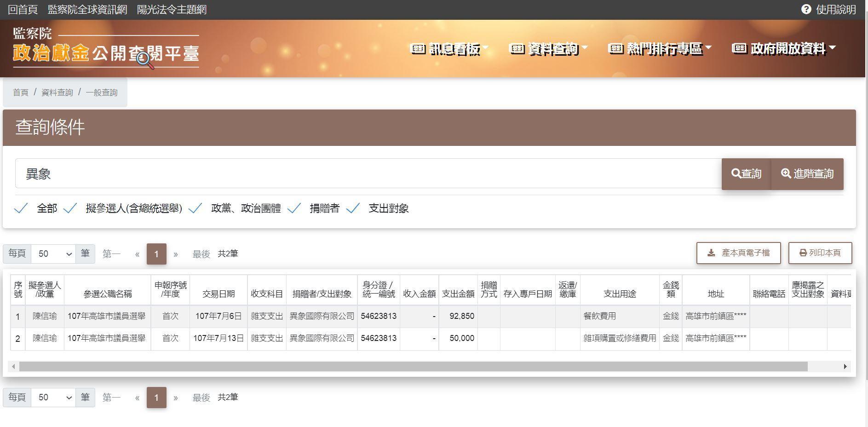Click the 政治獻金公開查閱平臺 site logo
The height and width of the screenshot is (427, 868).
pyautogui.click(x=106, y=48)
